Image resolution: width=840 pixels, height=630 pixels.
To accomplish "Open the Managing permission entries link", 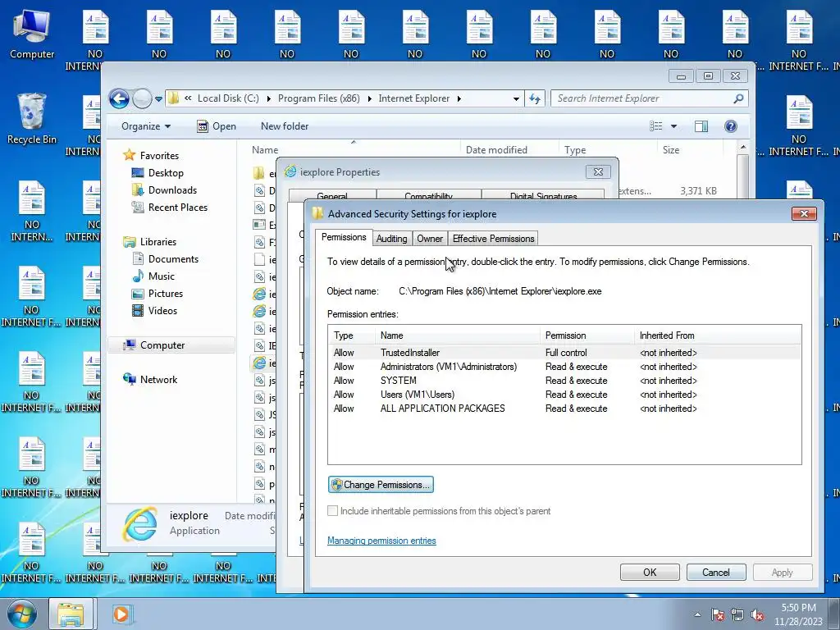I will (x=381, y=541).
